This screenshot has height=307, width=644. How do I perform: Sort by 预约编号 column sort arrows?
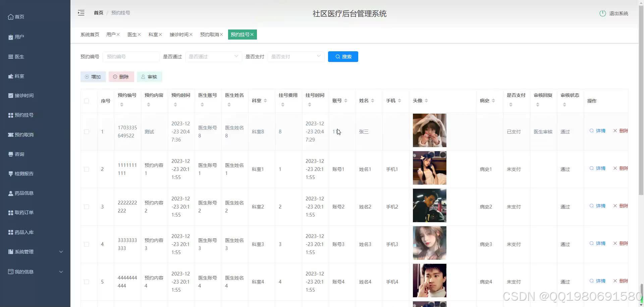122,105
